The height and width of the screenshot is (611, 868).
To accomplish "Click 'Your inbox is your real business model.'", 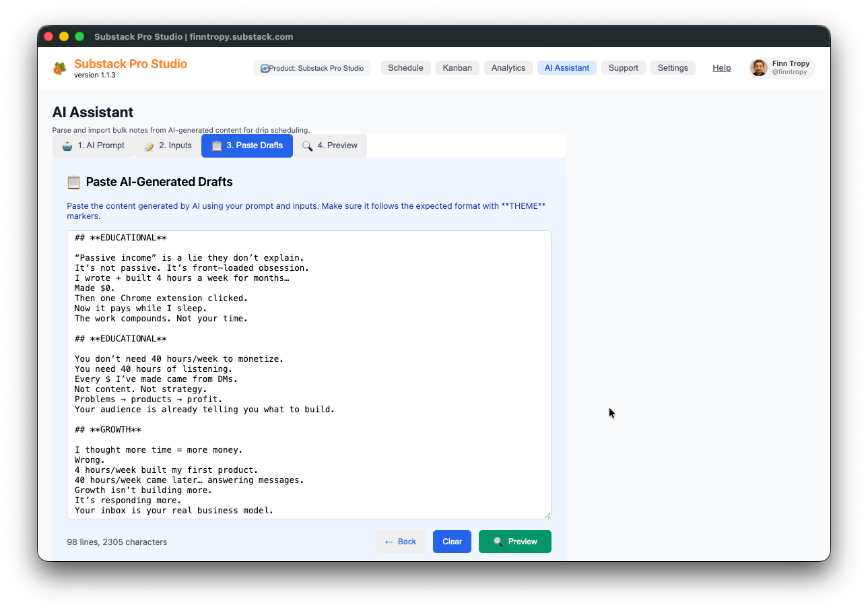I will tap(174, 511).
